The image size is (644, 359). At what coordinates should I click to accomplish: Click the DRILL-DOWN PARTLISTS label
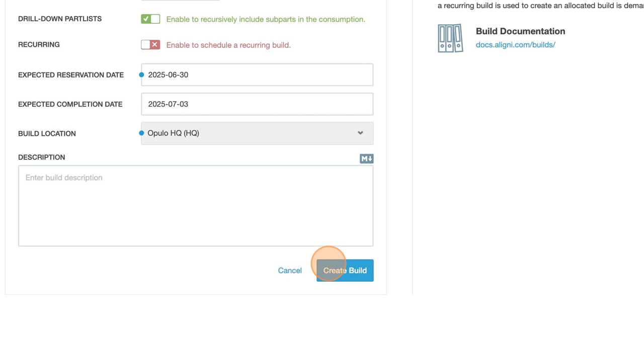point(60,19)
